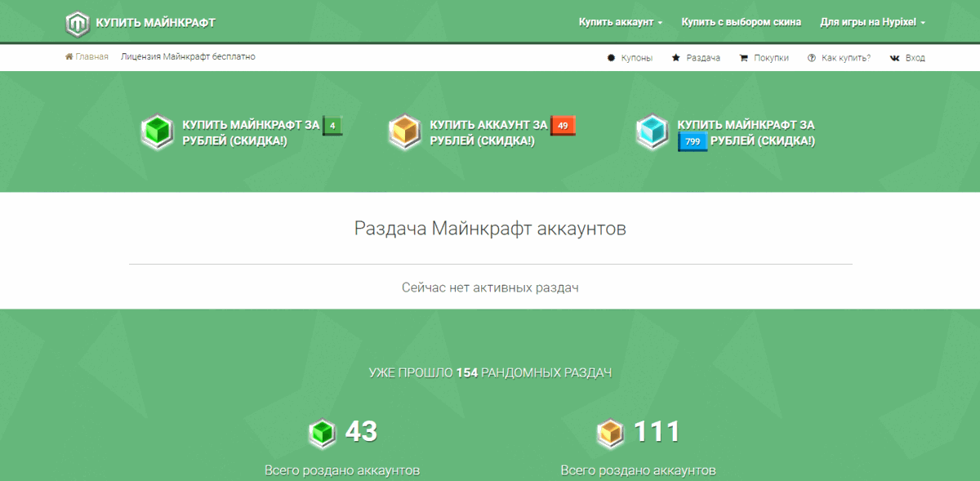This screenshot has width=980, height=481.
Task: Go to Главная breadcrumb link
Action: tap(92, 57)
